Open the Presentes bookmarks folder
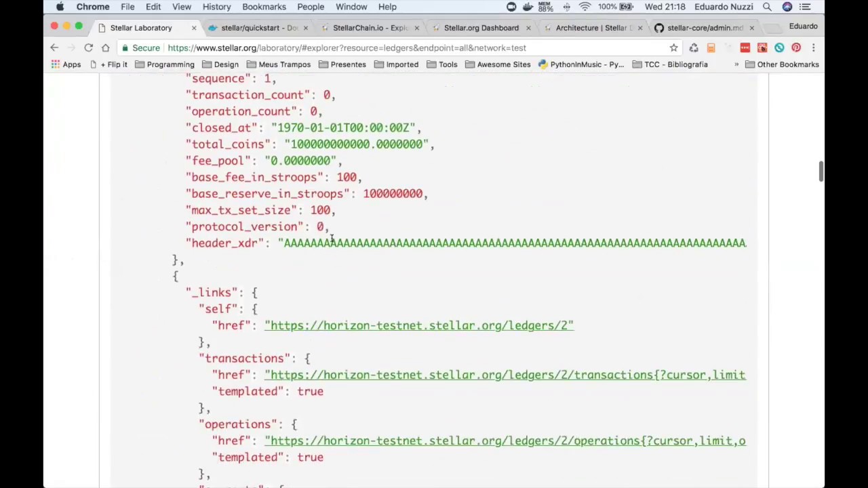 [342, 64]
